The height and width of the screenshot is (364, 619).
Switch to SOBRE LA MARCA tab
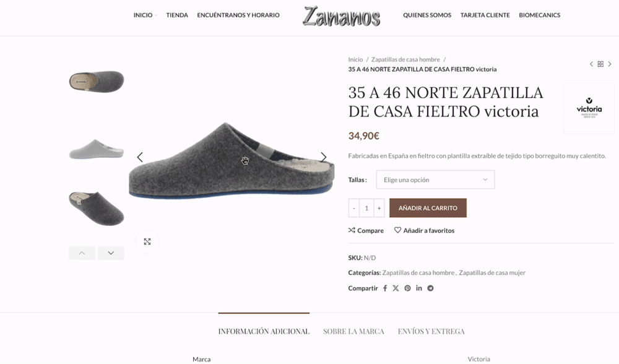[x=353, y=331]
